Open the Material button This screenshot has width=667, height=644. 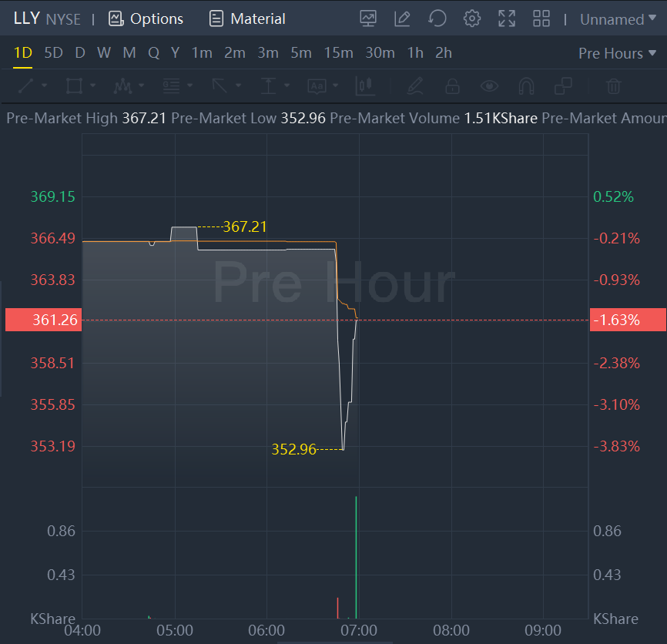[x=247, y=18]
